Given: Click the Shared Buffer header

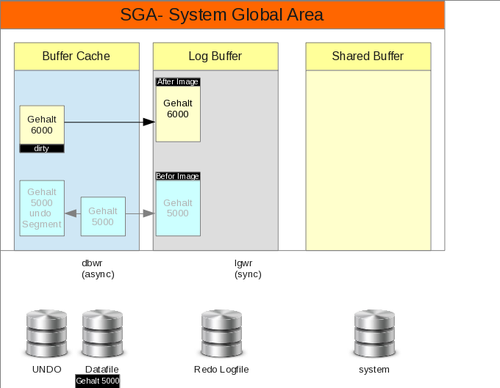Looking at the screenshot, I should (368, 56).
